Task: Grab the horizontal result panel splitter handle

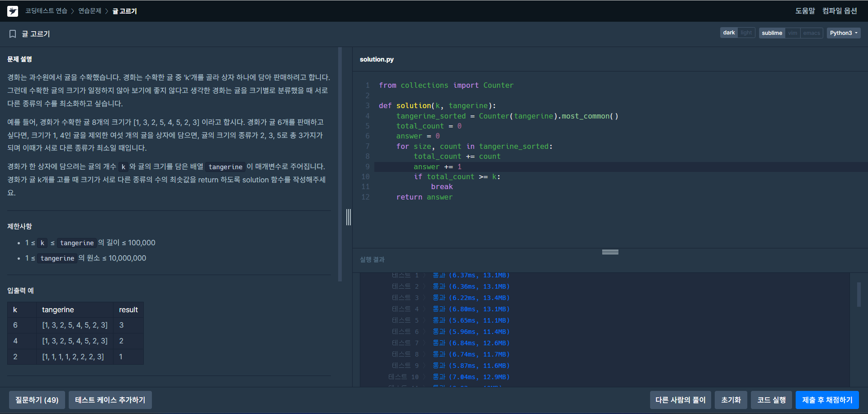Action: (610, 252)
